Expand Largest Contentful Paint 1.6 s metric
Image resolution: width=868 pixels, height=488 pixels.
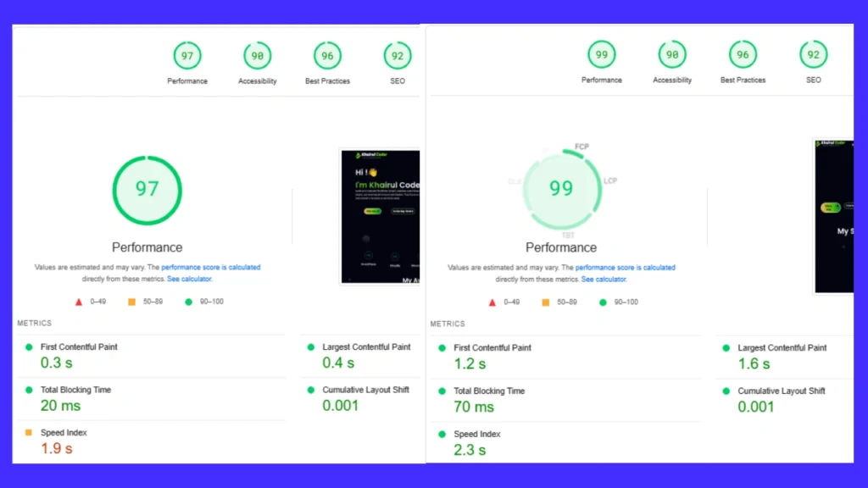pyautogui.click(x=784, y=357)
